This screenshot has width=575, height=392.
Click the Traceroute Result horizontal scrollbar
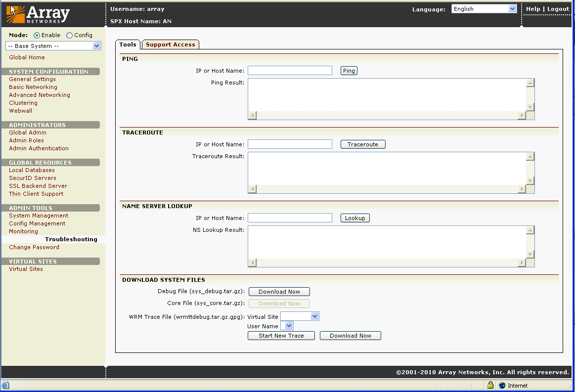[387, 189]
